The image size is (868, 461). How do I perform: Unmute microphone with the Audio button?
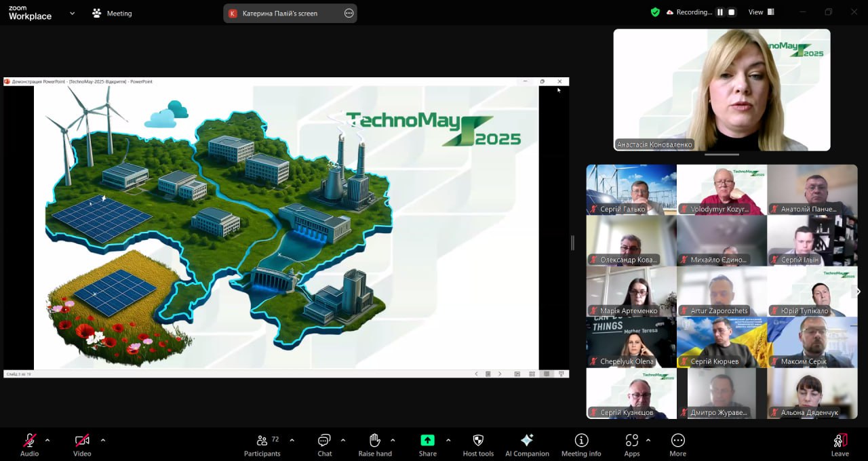(x=29, y=445)
